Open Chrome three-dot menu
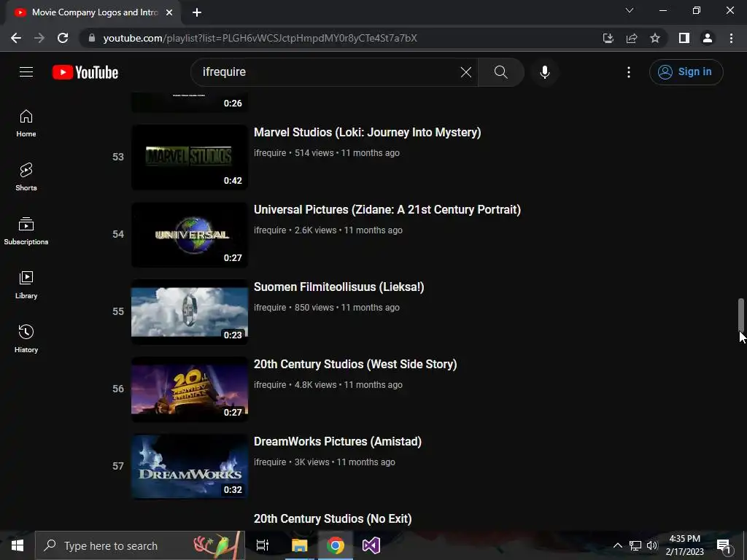The image size is (747, 560). coord(731,38)
